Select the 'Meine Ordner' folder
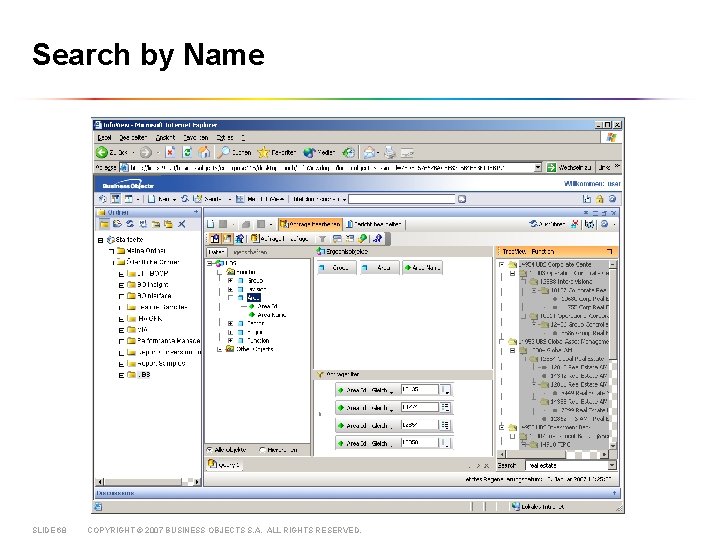Image resolution: width=720 pixels, height=540 pixels. (x=141, y=251)
